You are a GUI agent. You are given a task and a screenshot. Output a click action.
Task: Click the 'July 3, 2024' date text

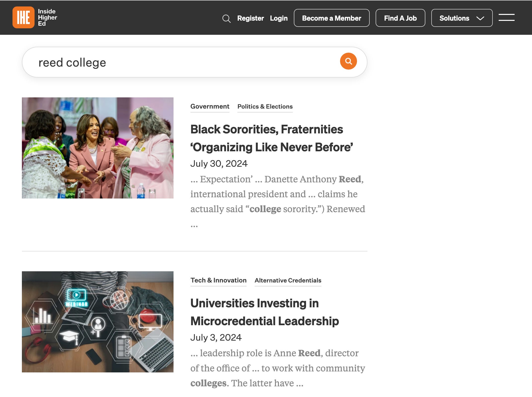click(216, 337)
